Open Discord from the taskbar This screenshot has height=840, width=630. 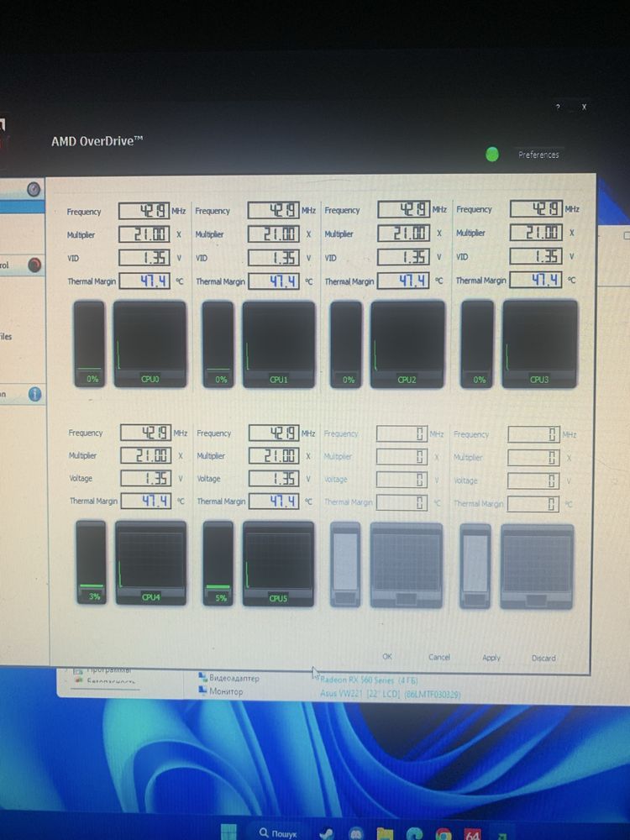point(356,833)
